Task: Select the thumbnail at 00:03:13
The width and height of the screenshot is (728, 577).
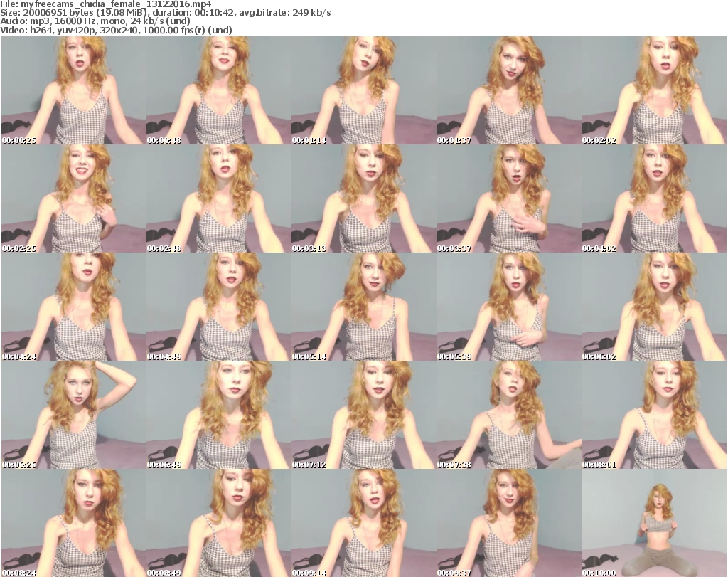Action: 363,198
